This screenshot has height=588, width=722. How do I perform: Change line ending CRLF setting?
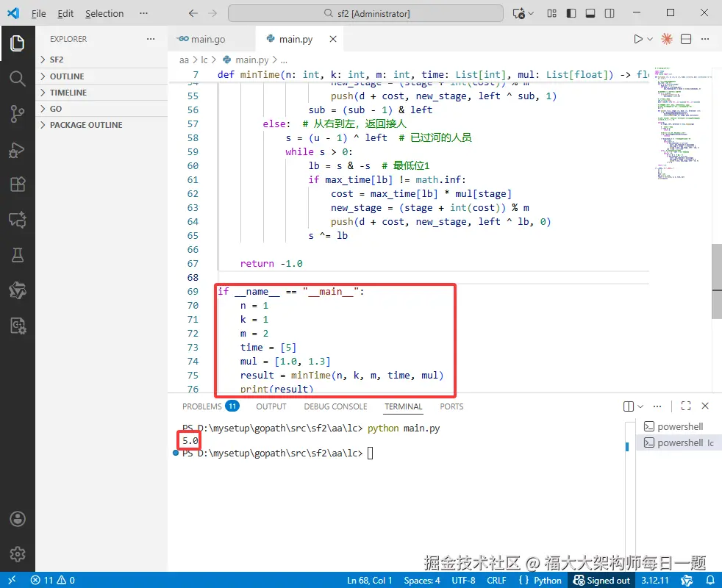[x=496, y=580]
